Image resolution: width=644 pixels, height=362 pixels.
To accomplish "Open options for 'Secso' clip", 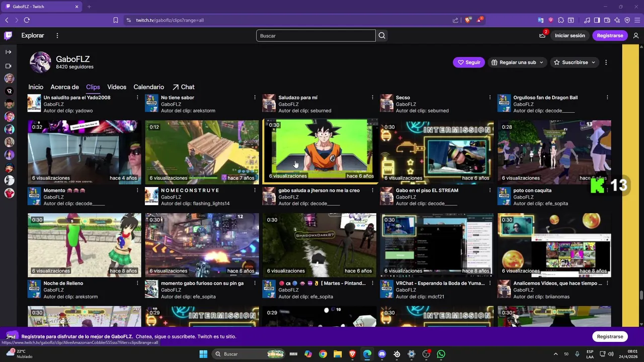I will pyautogui.click(x=490, y=98).
